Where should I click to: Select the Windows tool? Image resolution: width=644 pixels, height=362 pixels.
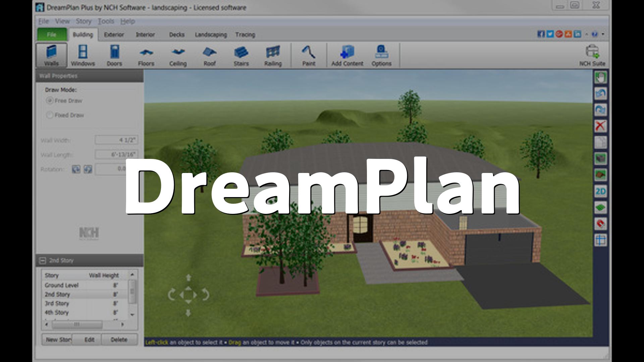pyautogui.click(x=83, y=55)
